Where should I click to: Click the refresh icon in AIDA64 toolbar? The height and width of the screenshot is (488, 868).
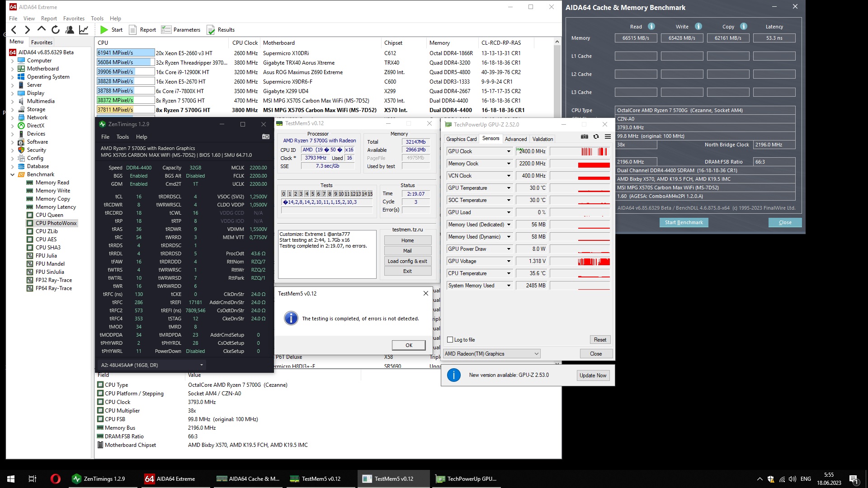56,30
